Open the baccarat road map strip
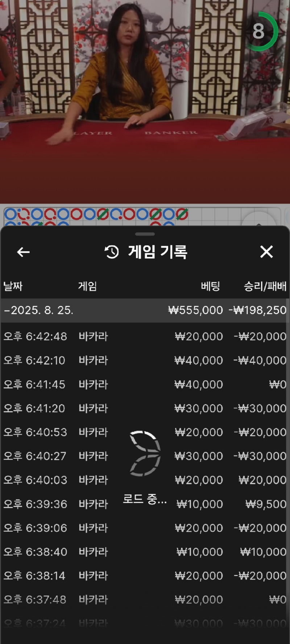The width and height of the screenshot is (290, 644). click(x=142, y=216)
